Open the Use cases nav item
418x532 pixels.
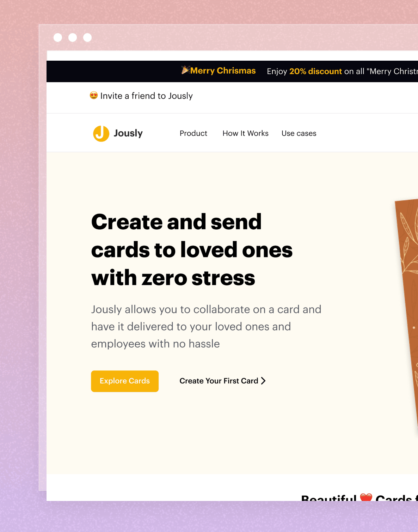[299, 133]
